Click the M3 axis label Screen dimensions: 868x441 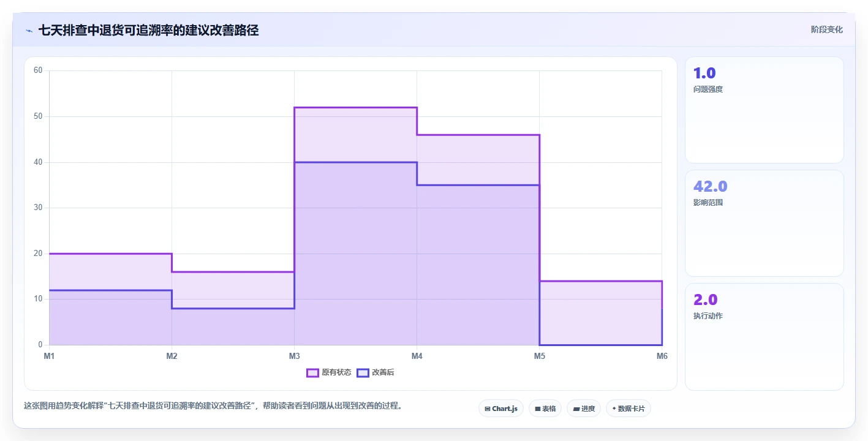pos(294,356)
